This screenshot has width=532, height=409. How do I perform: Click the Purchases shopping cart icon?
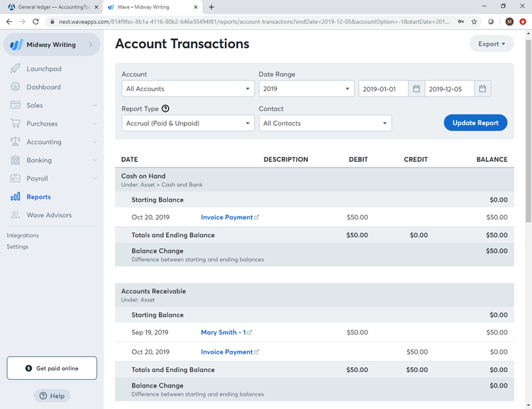tap(16, 124)
